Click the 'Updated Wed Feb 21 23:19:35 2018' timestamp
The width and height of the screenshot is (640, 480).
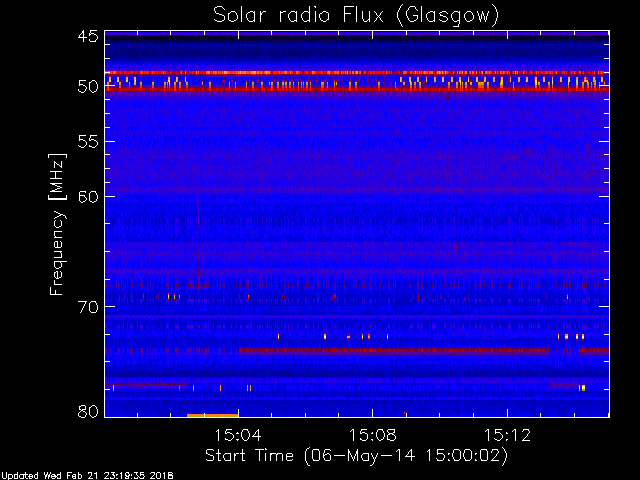point(87,476)
